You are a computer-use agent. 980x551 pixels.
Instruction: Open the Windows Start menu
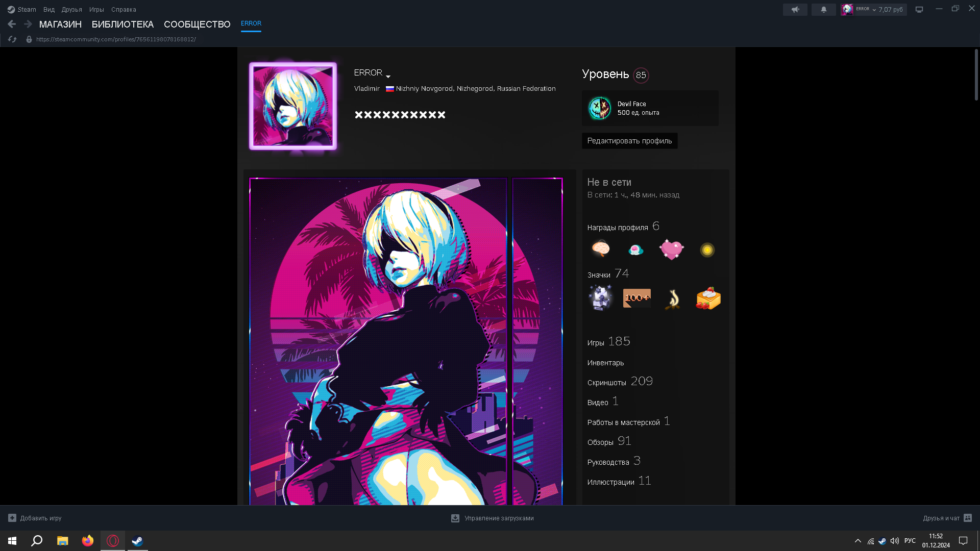coord(12,541)
